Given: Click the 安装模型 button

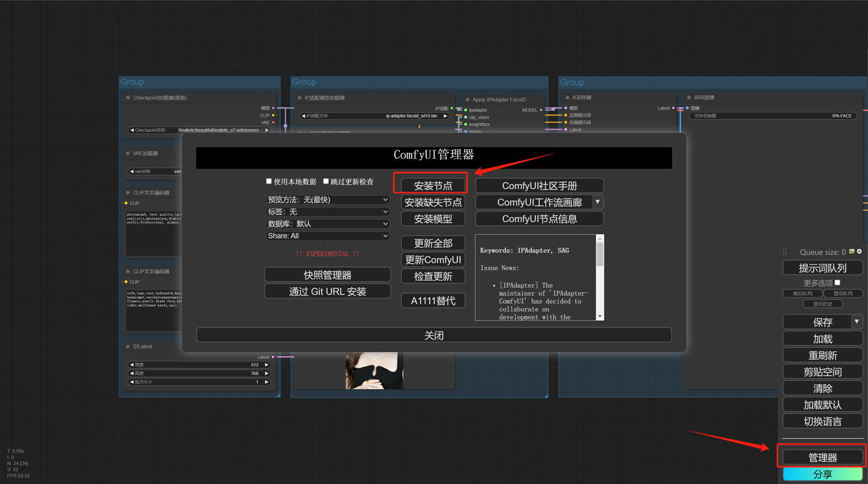Looking at the screenshot, I should (x=433, y=219).
